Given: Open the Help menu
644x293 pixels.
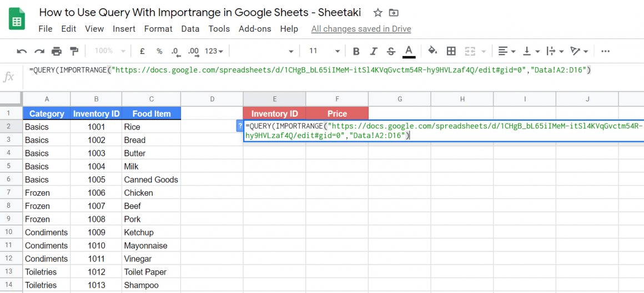Looking at the screenshot, I should coord(289,29).
